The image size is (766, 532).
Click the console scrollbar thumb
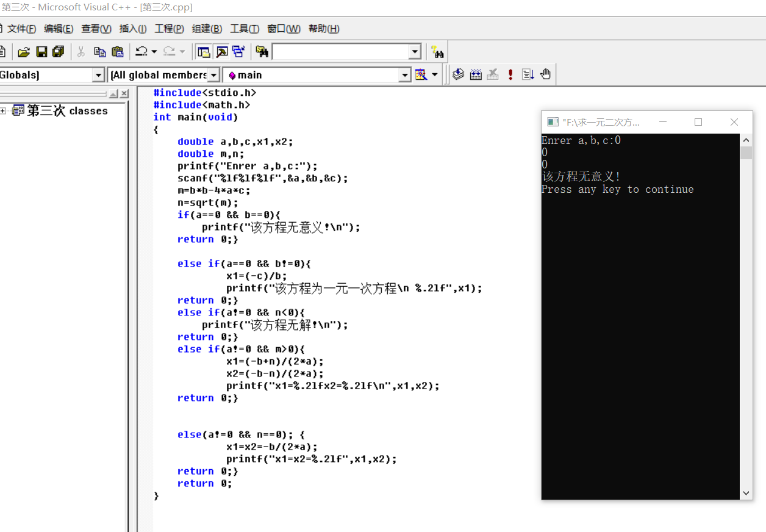point(746,153)
